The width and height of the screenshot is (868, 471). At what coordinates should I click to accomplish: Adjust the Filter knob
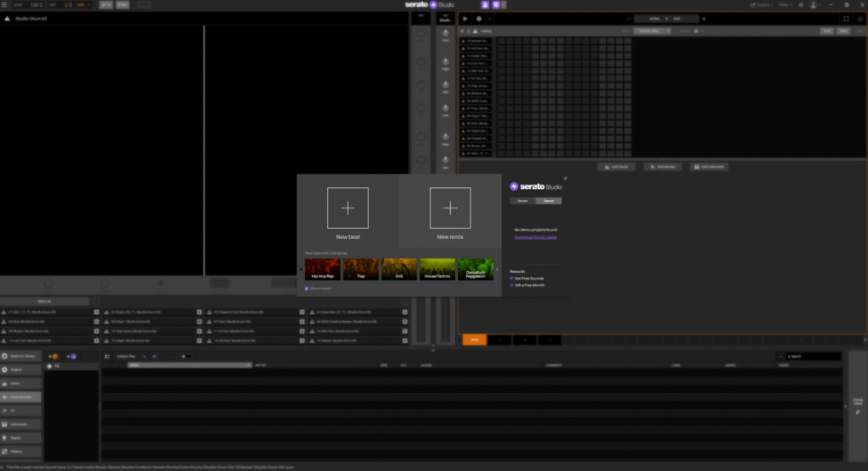tap(445, 136)
